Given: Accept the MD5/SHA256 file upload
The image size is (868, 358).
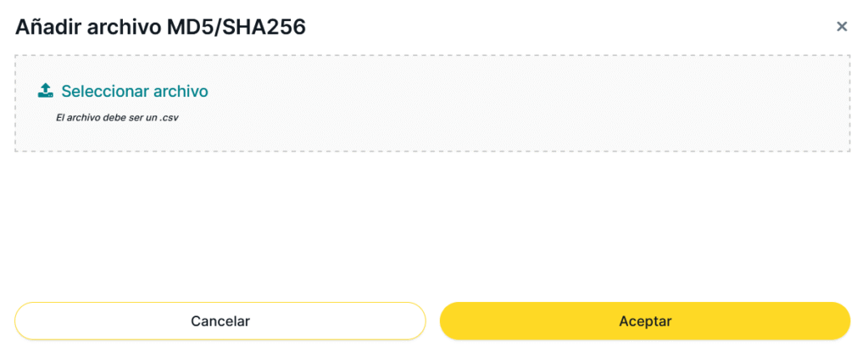Looking at the screenshot, I should click(644, 322).
